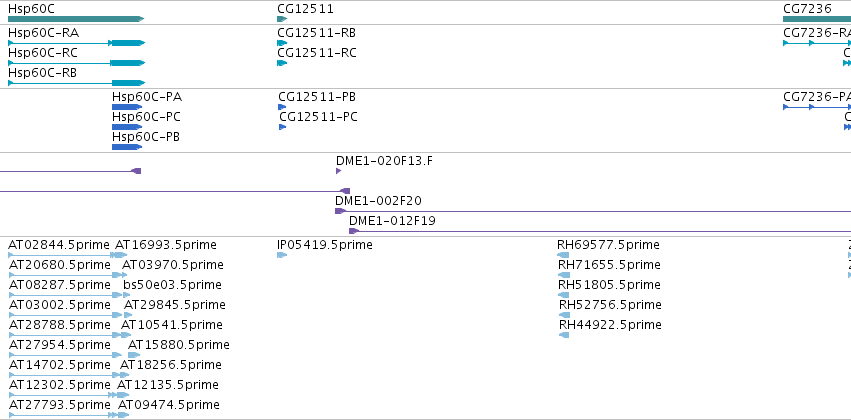
Task: Click the bs50e03.5prime EST
Action: (126, 295)
